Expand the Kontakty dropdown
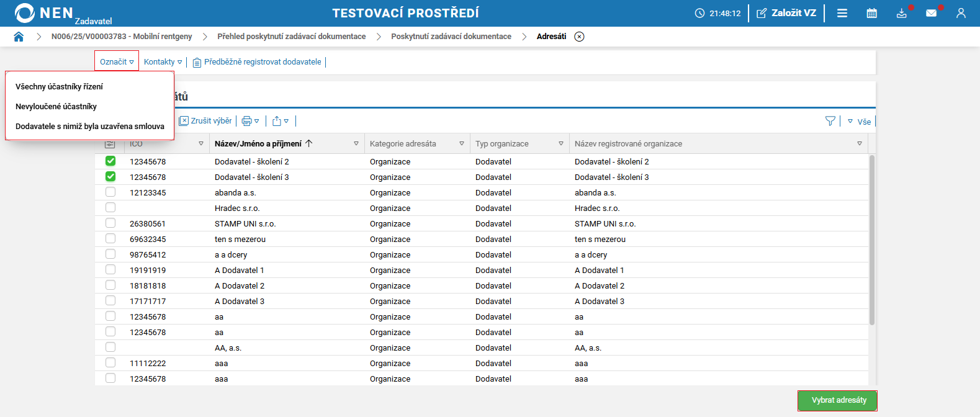This screenshot has width=980, height=417. [163, 61]
